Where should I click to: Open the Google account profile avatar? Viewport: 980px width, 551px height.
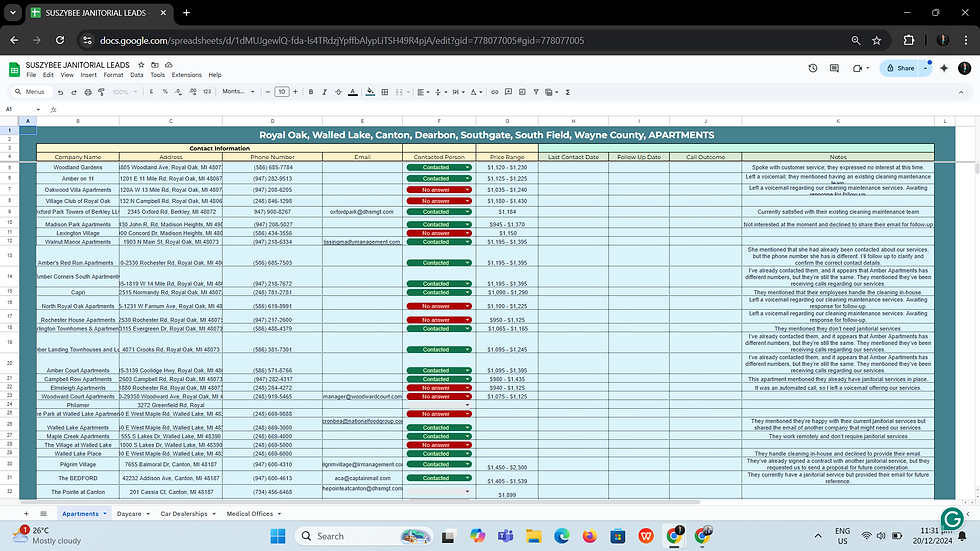964,68
